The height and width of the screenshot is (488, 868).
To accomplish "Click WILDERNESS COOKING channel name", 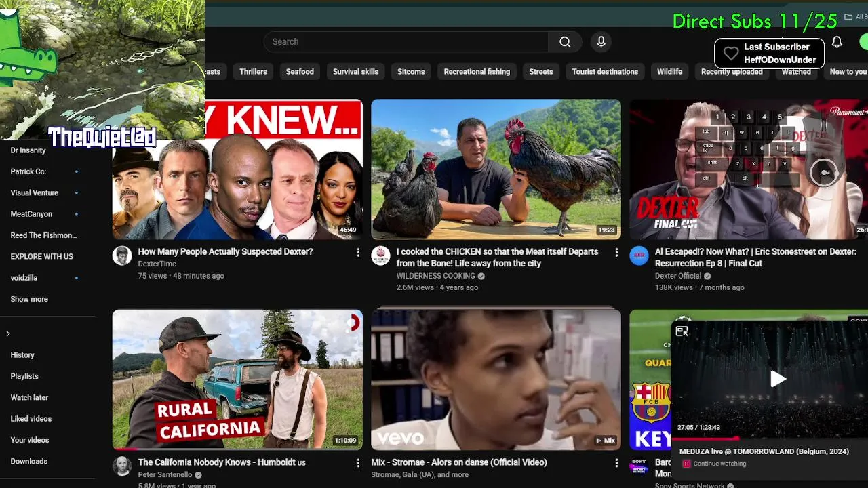I will coord(435,276).
